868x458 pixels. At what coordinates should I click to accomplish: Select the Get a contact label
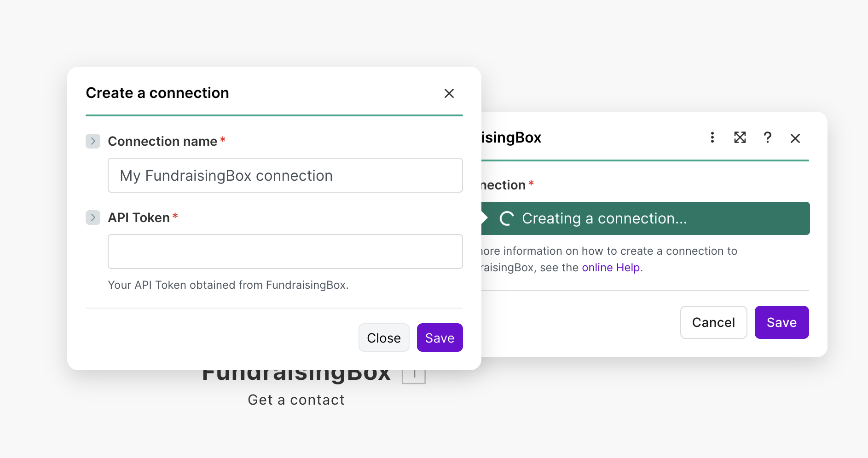coord(296,400)
